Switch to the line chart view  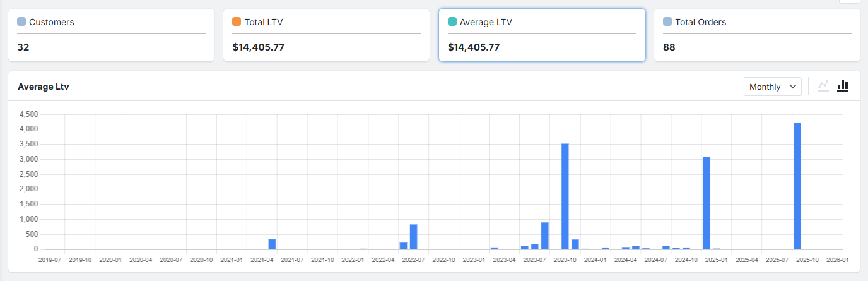823,86
